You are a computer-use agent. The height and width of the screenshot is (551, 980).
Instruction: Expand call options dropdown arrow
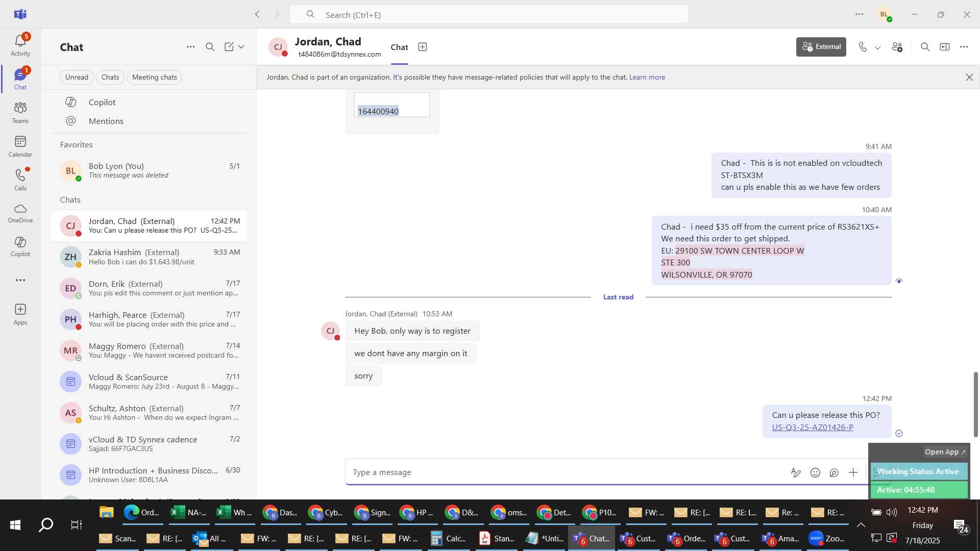[x=877, y=47]
